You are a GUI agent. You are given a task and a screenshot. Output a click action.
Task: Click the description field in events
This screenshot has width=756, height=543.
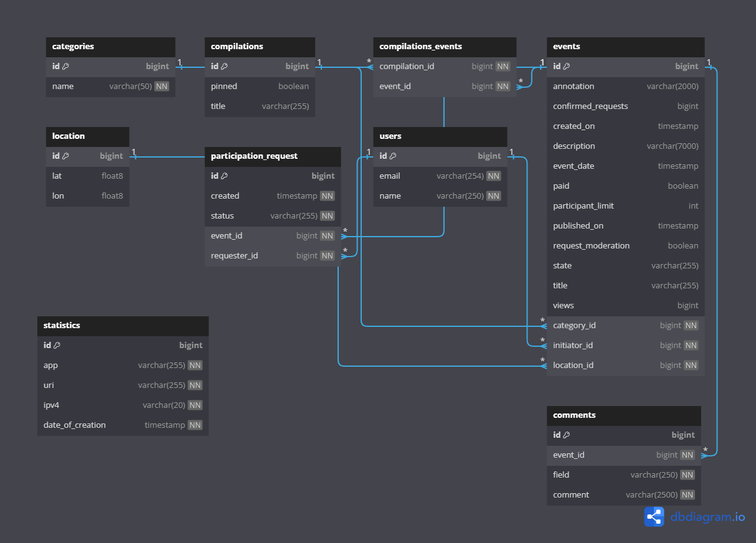(626, 146)
